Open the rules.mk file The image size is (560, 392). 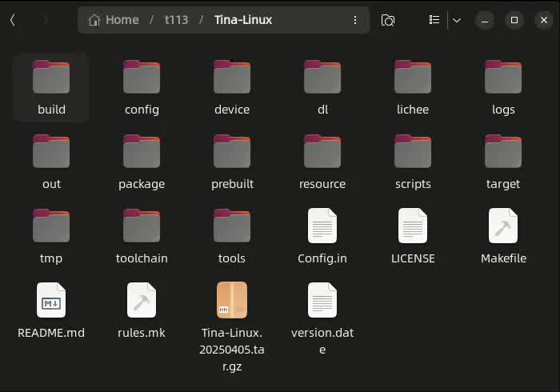pyautogui.click(x=142, y=301)
